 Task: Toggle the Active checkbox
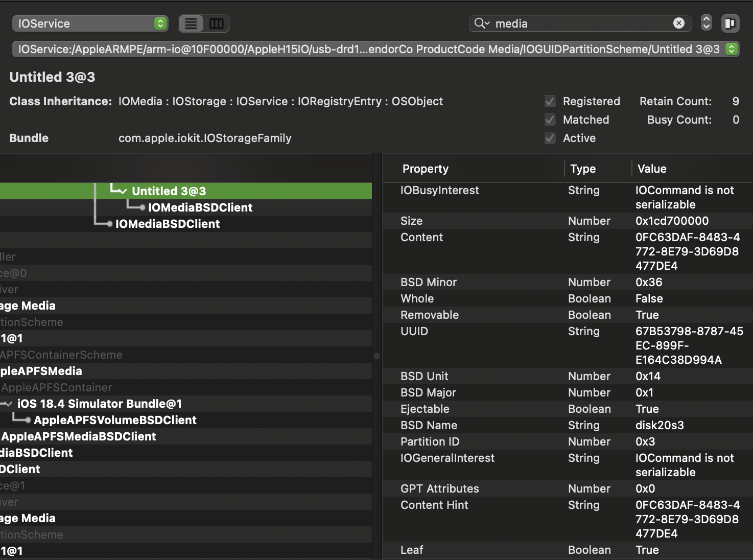pos(550,138)
